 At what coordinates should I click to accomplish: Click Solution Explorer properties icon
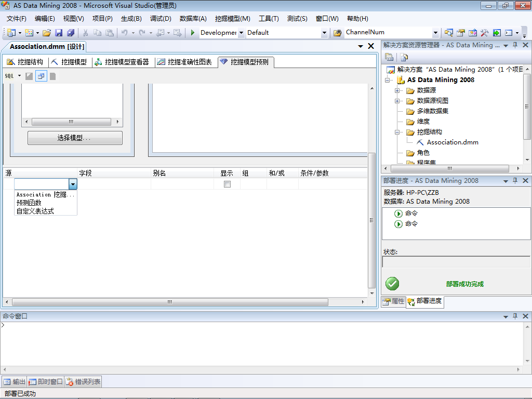click(389, 57)
